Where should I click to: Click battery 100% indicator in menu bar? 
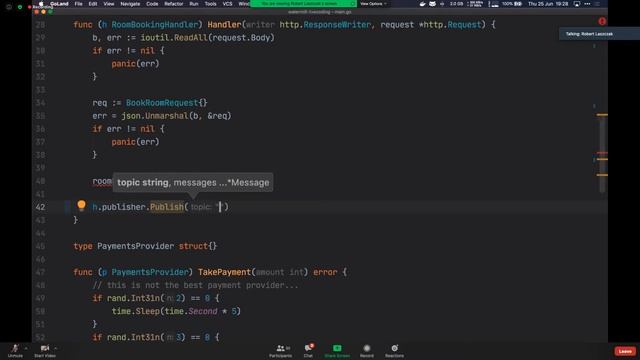pyautogui.click(x=511, y=4)
